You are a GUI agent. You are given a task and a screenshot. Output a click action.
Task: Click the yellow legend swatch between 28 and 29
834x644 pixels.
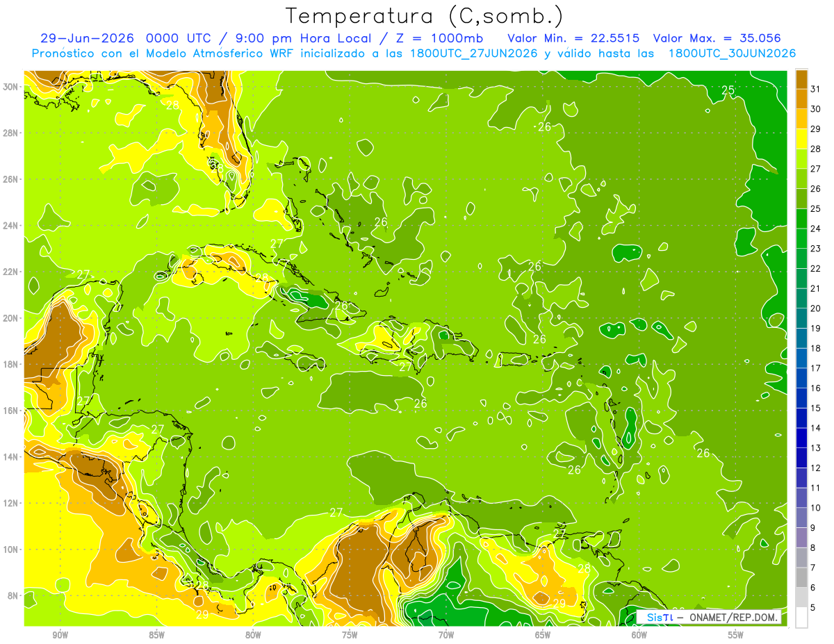tap(801, 138)
